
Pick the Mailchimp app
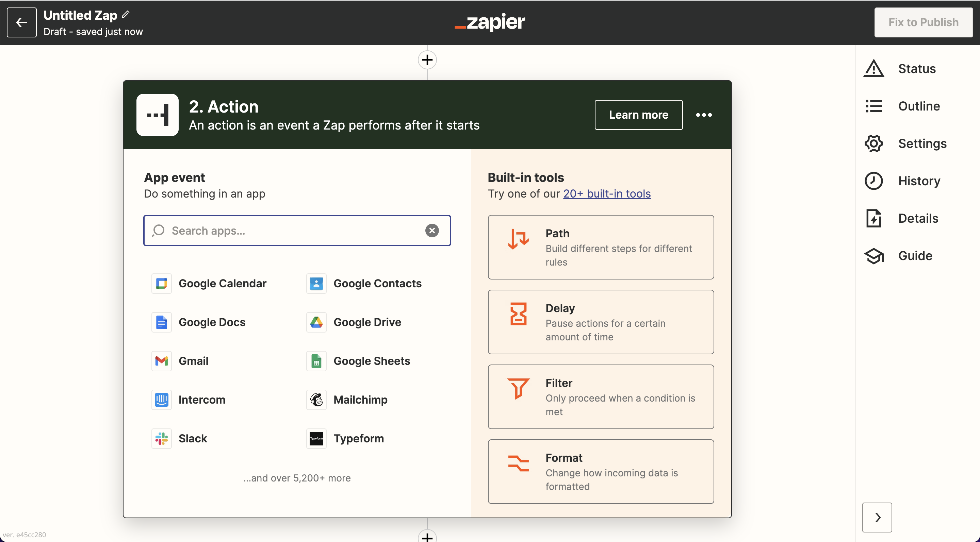(360, 400)
